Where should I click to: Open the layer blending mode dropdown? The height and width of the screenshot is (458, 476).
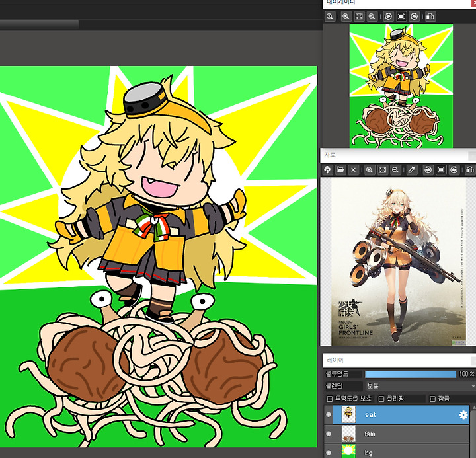coord(420,386)
